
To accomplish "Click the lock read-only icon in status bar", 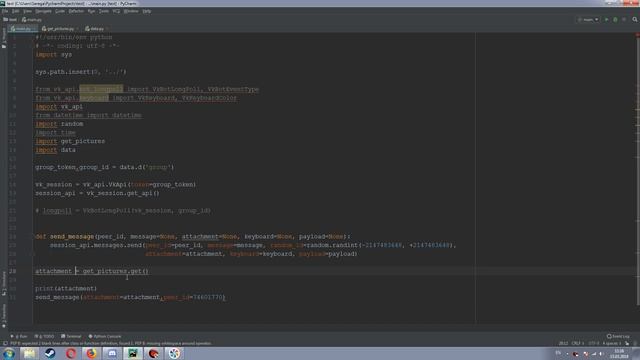I will pos(627,344).
